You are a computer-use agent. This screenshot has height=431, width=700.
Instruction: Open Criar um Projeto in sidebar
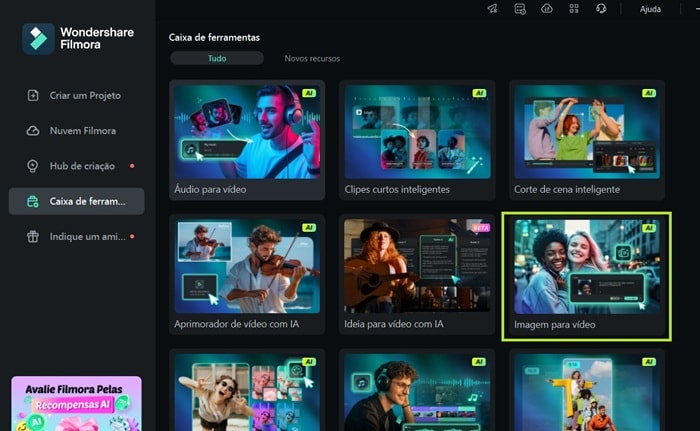click(76, 95)
